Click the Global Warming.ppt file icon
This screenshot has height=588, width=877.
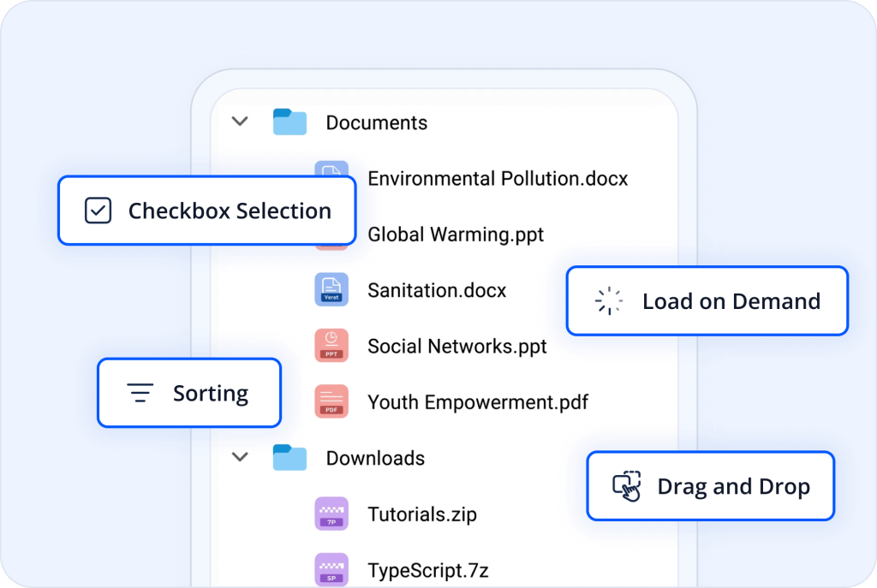pos(331,234)
